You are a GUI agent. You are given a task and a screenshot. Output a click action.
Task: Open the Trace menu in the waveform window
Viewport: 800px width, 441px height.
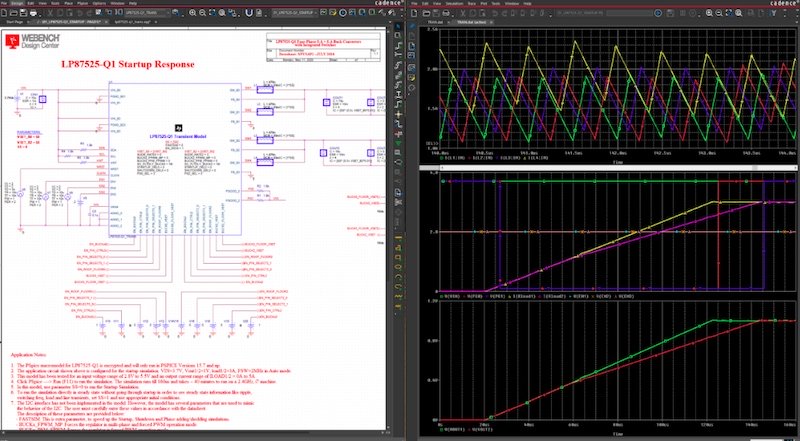coord(472,4)
